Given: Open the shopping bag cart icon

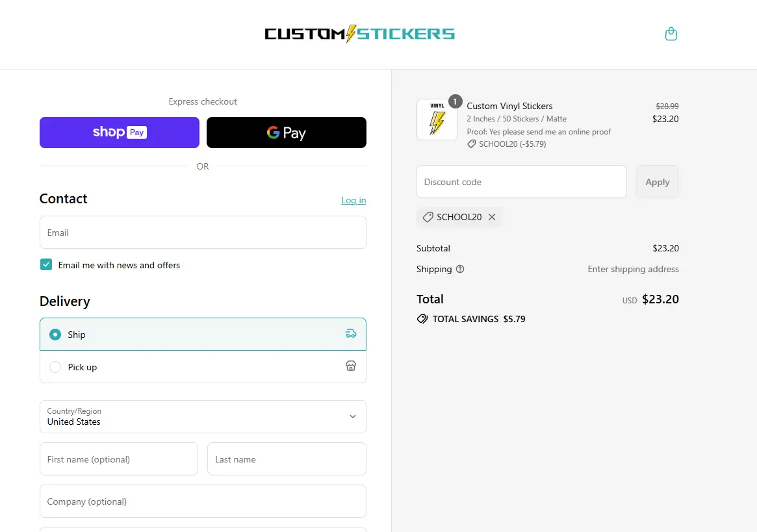Looking at the screenshot, I should (671, 34).
